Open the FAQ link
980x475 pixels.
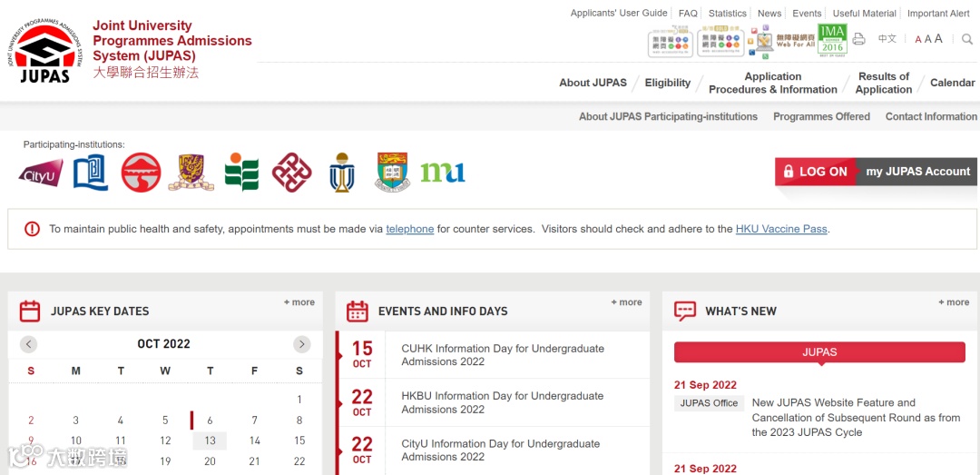click(x=688, y=13)
